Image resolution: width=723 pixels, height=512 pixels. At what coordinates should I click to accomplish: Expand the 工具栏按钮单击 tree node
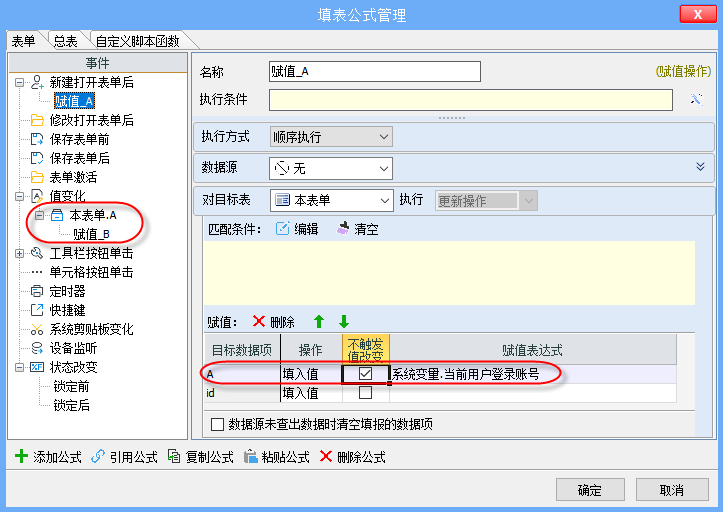pyautogui.click(x=19, y=253)
